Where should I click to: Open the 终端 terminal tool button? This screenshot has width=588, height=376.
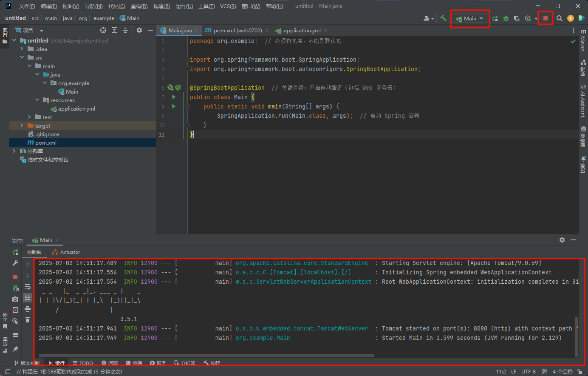tap(133, 363)
